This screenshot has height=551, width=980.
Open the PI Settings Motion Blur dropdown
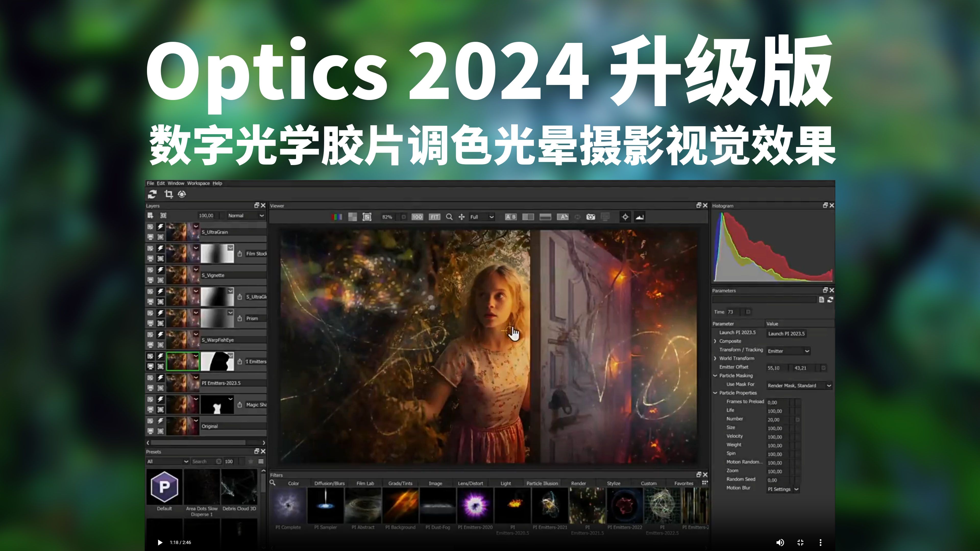(783, 490)
